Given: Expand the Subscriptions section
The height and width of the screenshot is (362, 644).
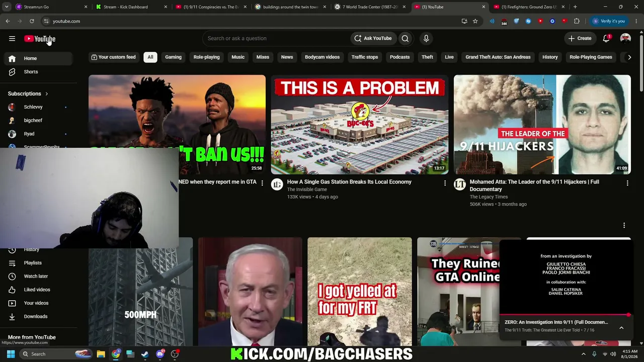Looking at the screenshot, I should coord(28,94).
